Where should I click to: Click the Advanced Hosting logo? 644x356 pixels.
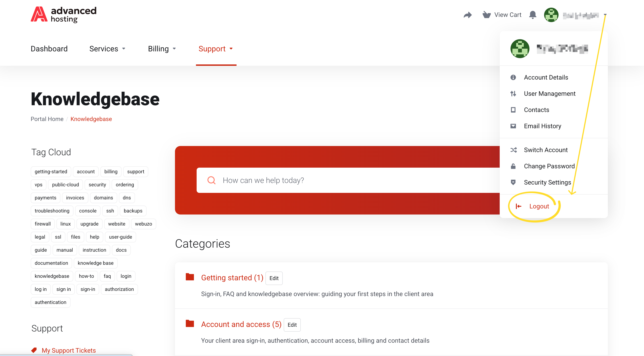64,14
